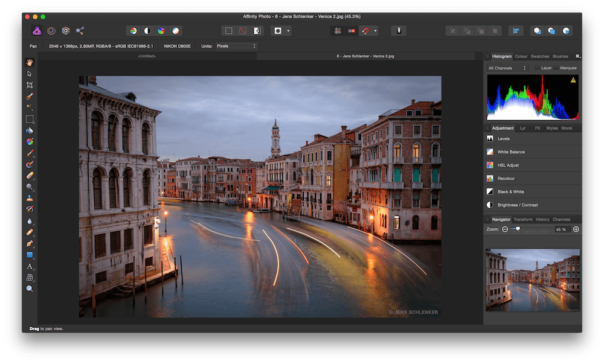Add a Recolour adjustment
The width and height of the screenshot is (604, 364).
click(533, 179)
